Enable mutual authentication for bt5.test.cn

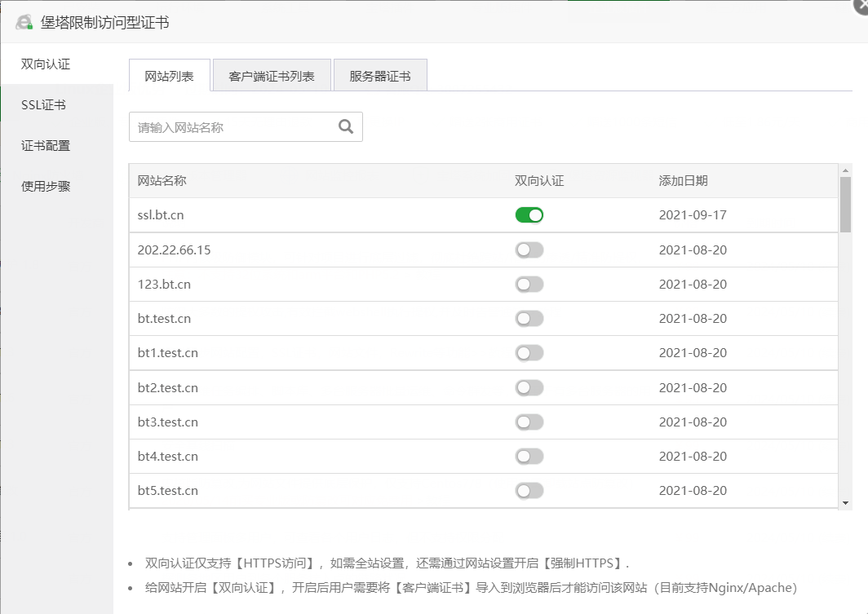click(x=529, y=490)
